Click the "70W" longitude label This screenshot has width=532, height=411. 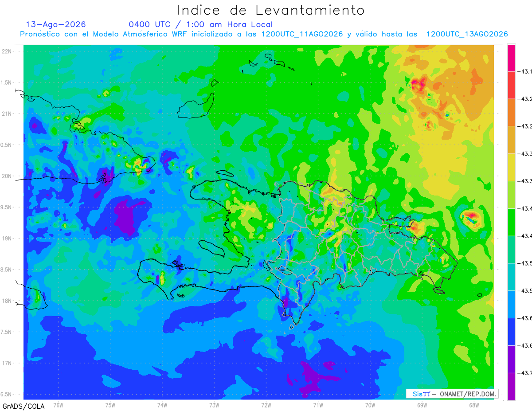[370, 405]
